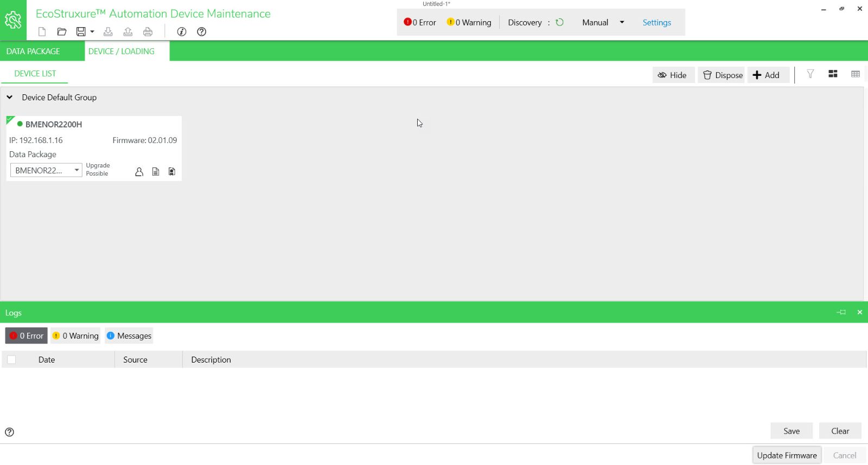
Task: Click the 0 Warning status indicator in header
Action: 469,22
